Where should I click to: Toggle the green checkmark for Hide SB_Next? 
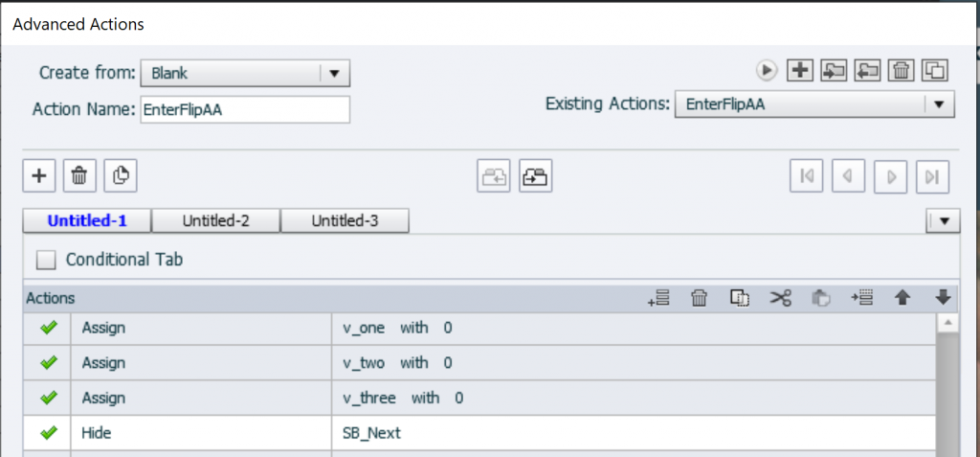click(x=48, y=433)
